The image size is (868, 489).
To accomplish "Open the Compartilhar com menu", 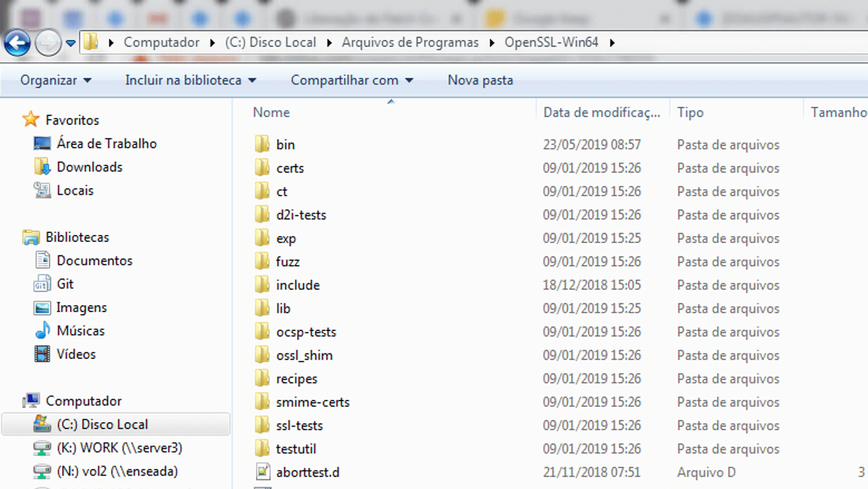I will pyautogui.click(x=353, y=80).
